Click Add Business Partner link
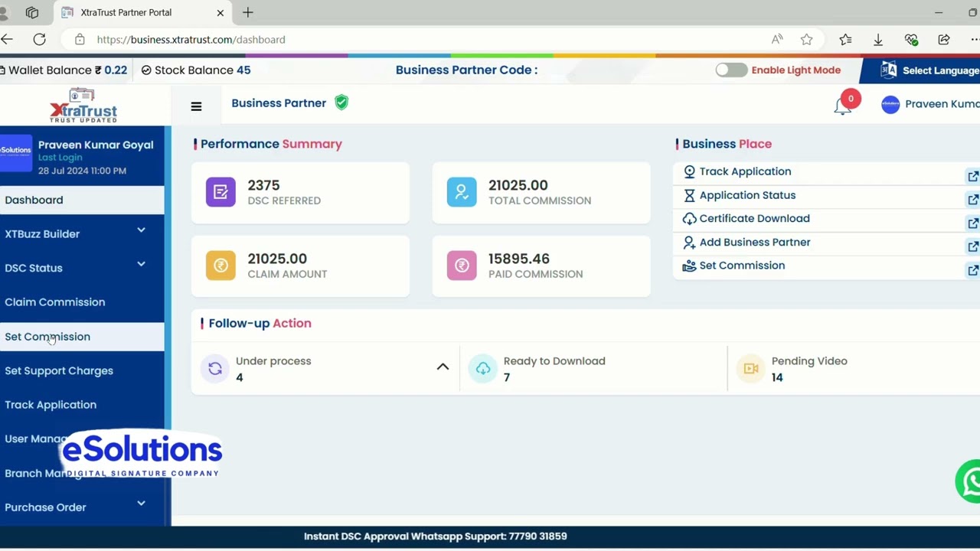The width and height of the screenshot is (980, 551). tap(755, 242)
